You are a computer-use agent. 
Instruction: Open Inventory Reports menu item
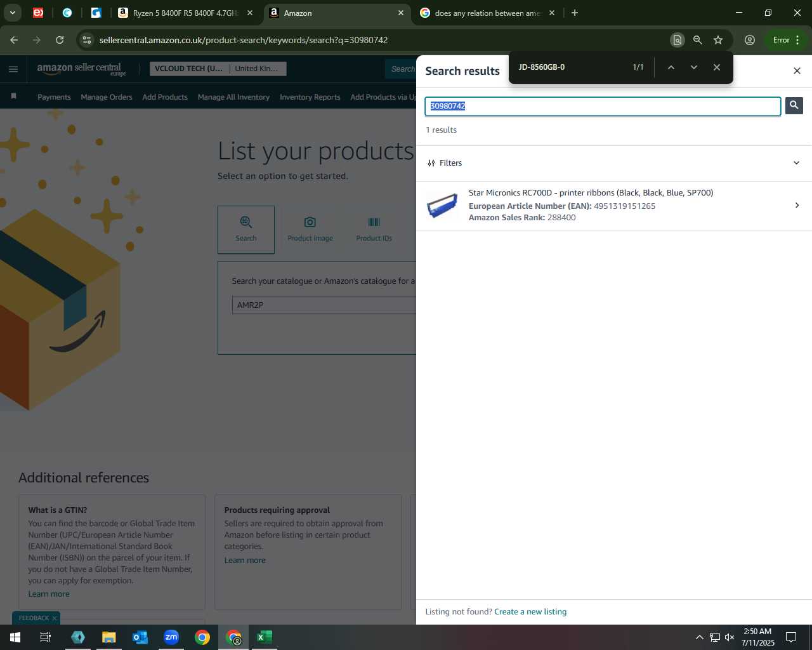[x=310, y=97]
